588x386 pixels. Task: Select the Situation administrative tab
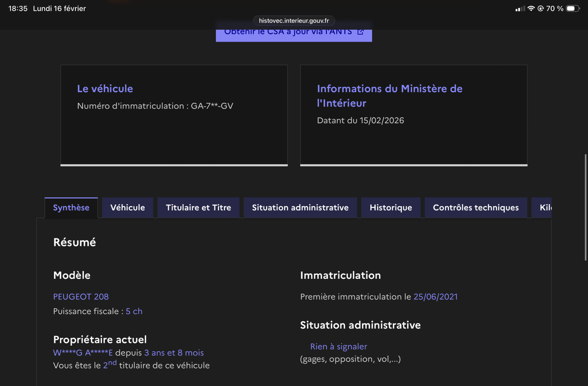300,208
